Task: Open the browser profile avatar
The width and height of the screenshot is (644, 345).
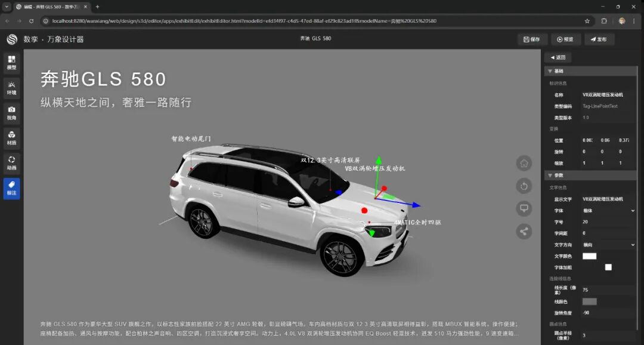Action: point(622,21)
